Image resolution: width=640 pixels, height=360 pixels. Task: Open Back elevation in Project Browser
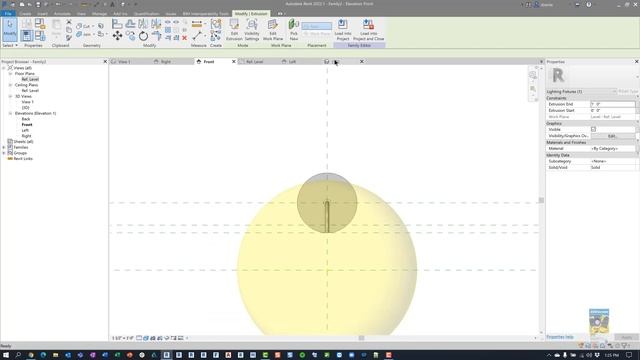point(26,119)
